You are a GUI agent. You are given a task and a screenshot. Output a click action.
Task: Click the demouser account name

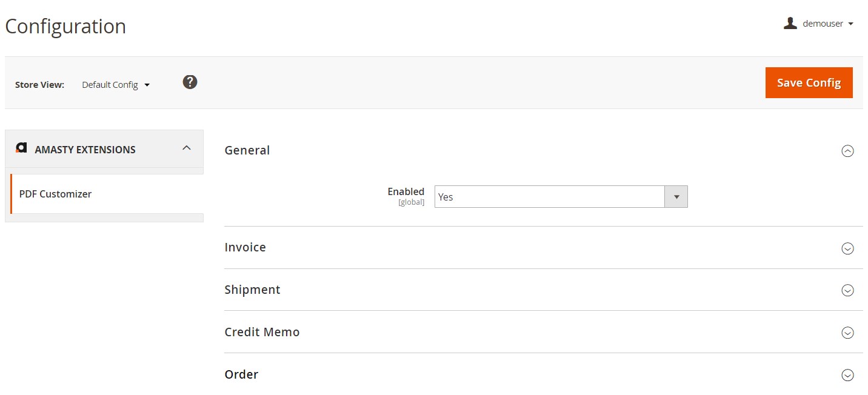[823, 24]
